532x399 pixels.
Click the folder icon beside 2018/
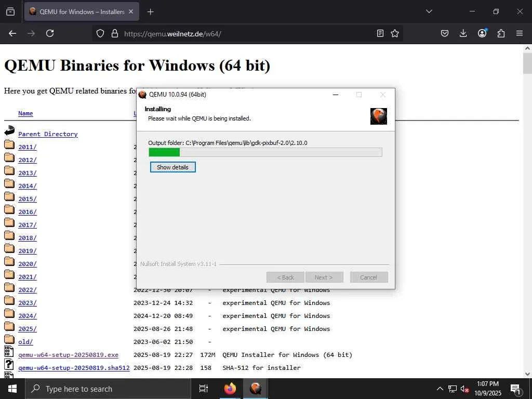tap(9, 236)
